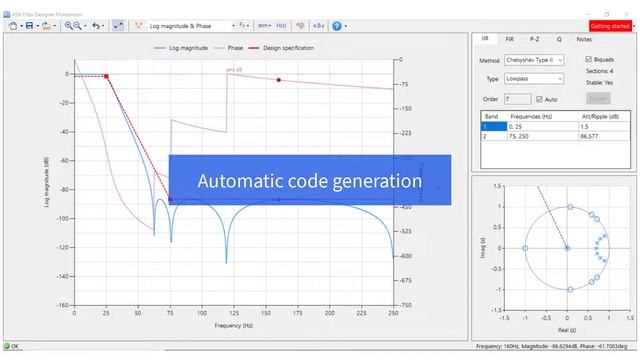
Task: Open dropdown arrow next to help icon
Action: 346,26
